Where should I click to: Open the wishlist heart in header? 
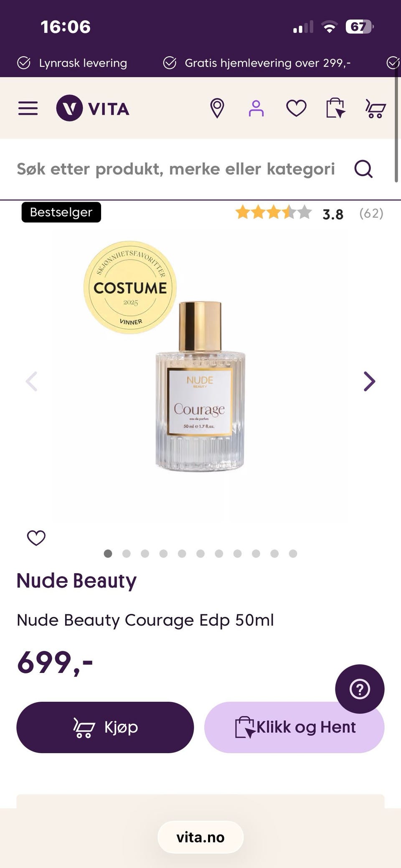[x=296, y=108]
